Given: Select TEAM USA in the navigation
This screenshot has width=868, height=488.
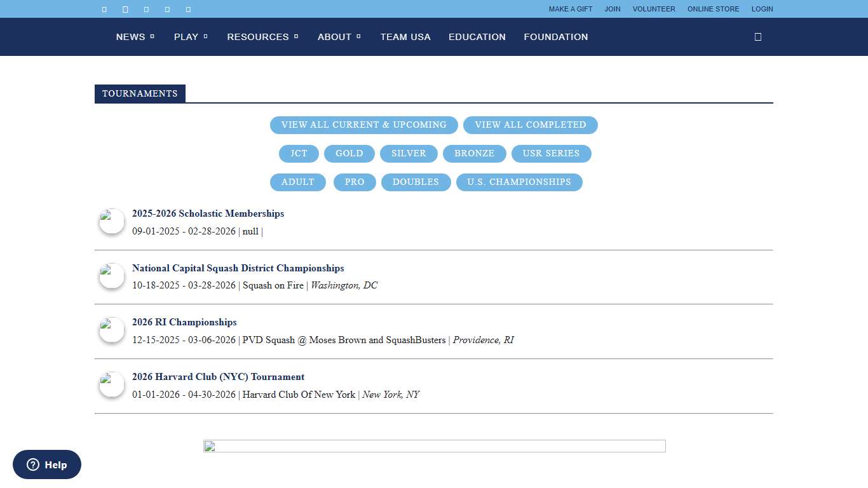Looking at the screenshot, I should coord(405,37).
